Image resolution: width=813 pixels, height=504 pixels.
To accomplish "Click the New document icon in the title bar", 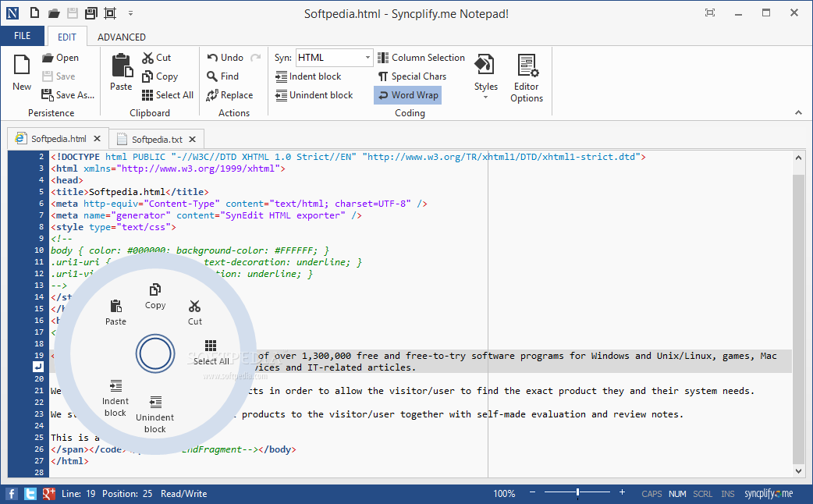I will (34, 13).
